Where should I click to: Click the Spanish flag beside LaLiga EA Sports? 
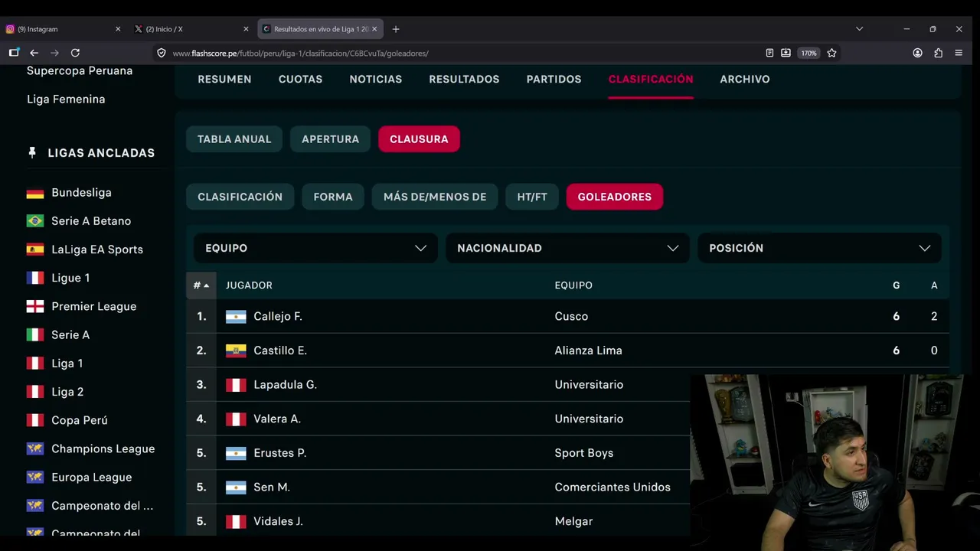(x=35, y=249)
